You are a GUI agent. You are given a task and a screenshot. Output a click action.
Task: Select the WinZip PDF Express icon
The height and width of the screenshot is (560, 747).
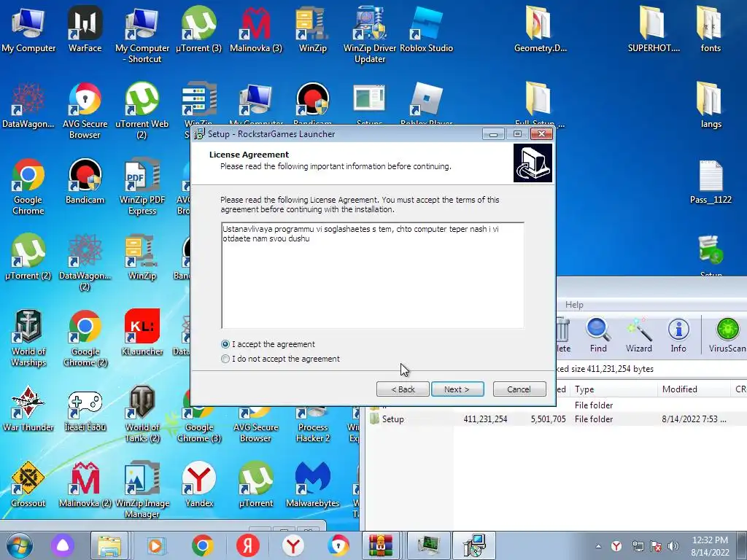point(142,187)
